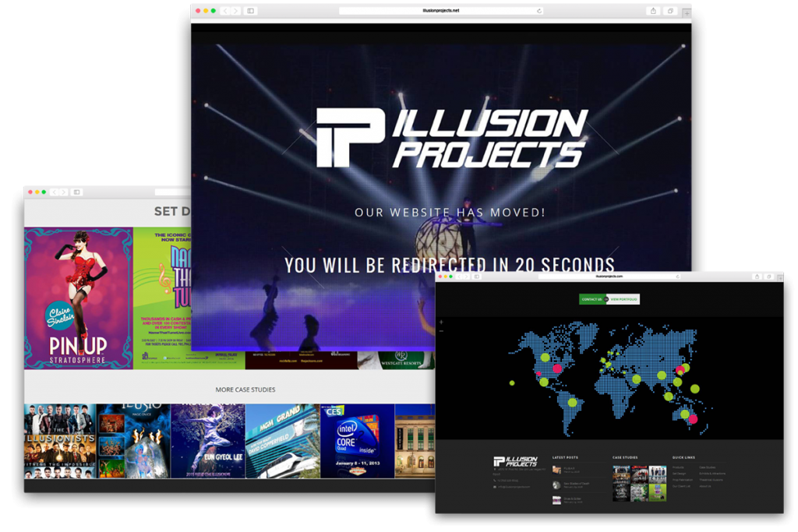Add a new tab in the top Safari window
798x532 pixels.
pyautogui.click(x=686, y=12)
